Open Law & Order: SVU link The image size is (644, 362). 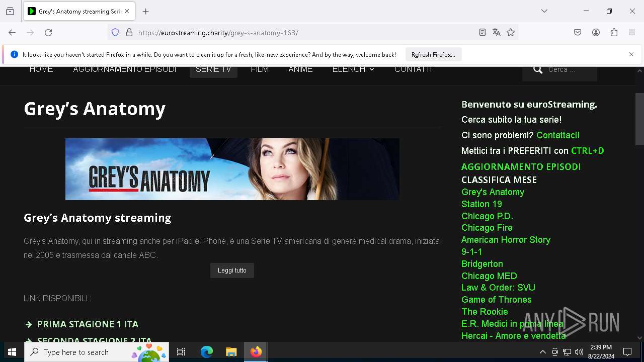tap(498, 288)
